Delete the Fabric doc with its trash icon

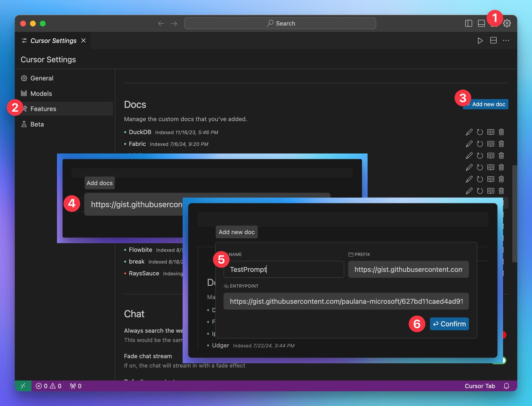(x=501, y=144)
